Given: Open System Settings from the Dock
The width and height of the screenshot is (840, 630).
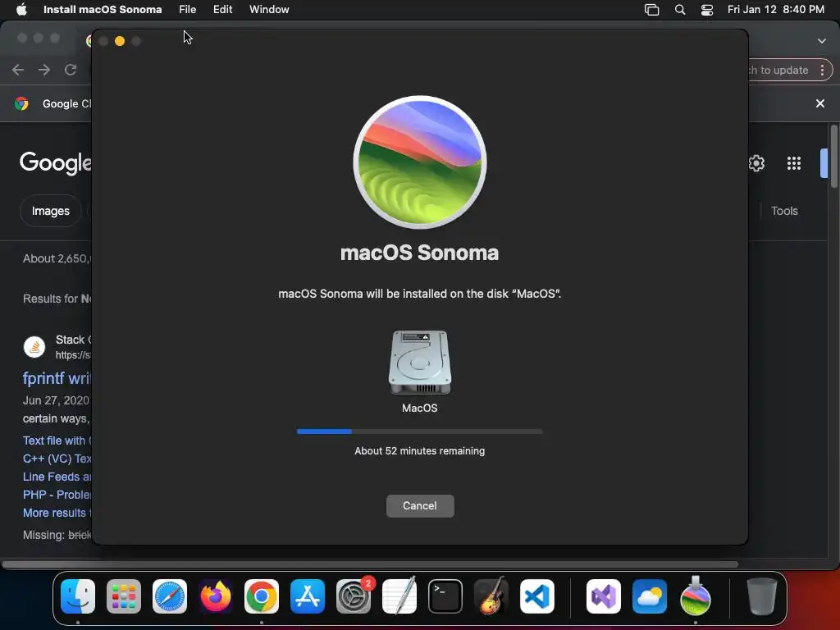Looking at the screenshot, I should 354,596.
